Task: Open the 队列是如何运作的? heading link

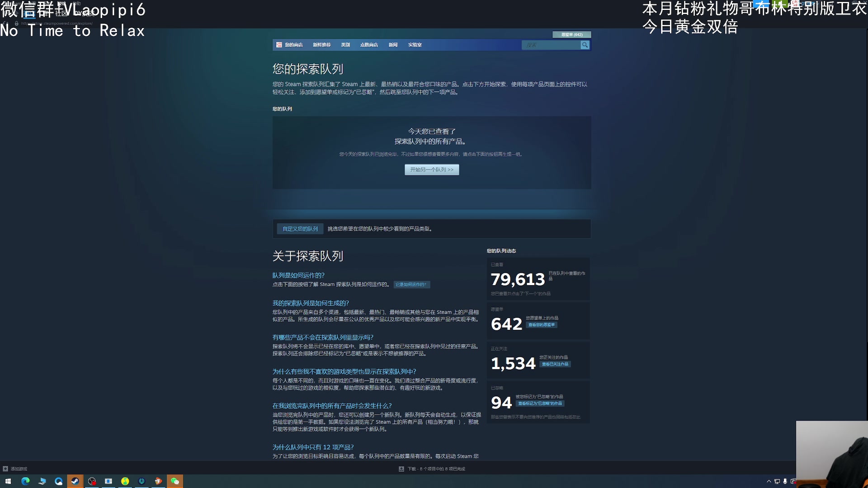Action: tap(298, 275)
